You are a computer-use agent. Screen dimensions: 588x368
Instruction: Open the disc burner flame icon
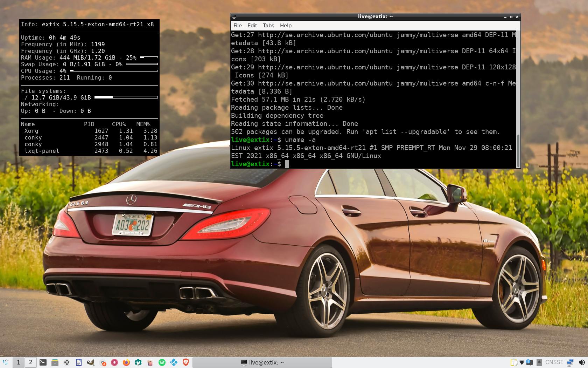point(103,362)
